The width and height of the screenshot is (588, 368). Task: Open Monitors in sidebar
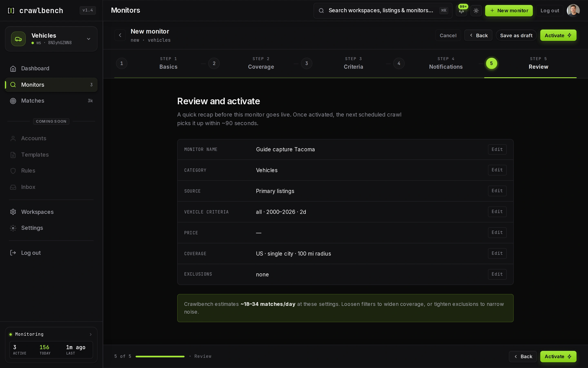click(51, 85)
